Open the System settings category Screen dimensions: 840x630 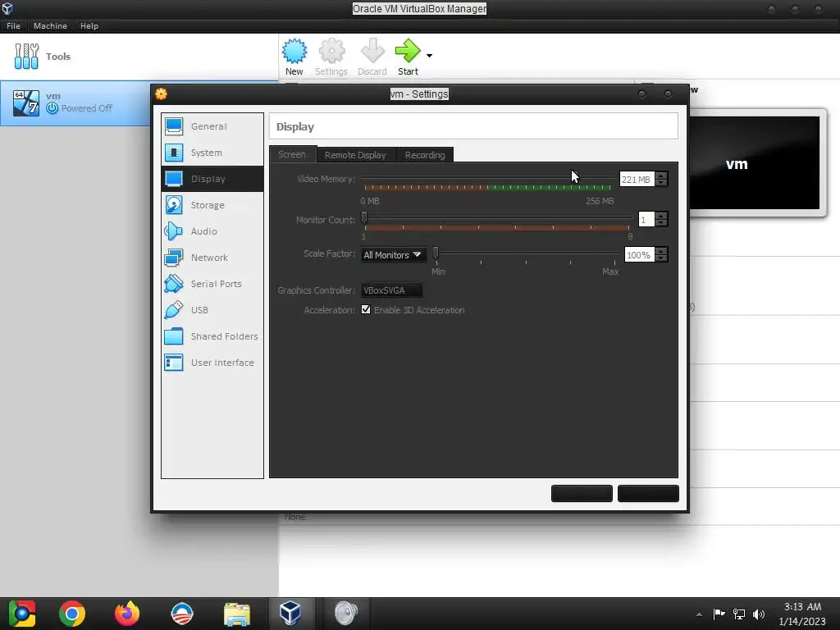(212, 153)
